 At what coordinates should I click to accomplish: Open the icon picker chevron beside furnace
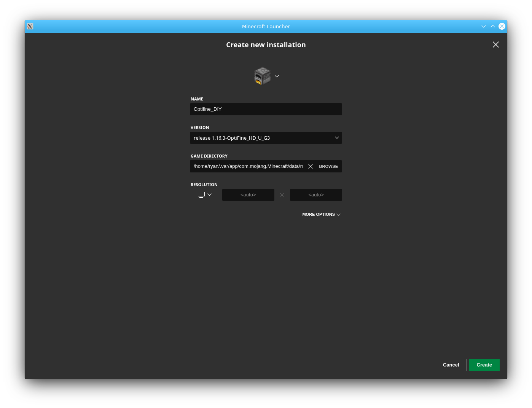(277, 76)
